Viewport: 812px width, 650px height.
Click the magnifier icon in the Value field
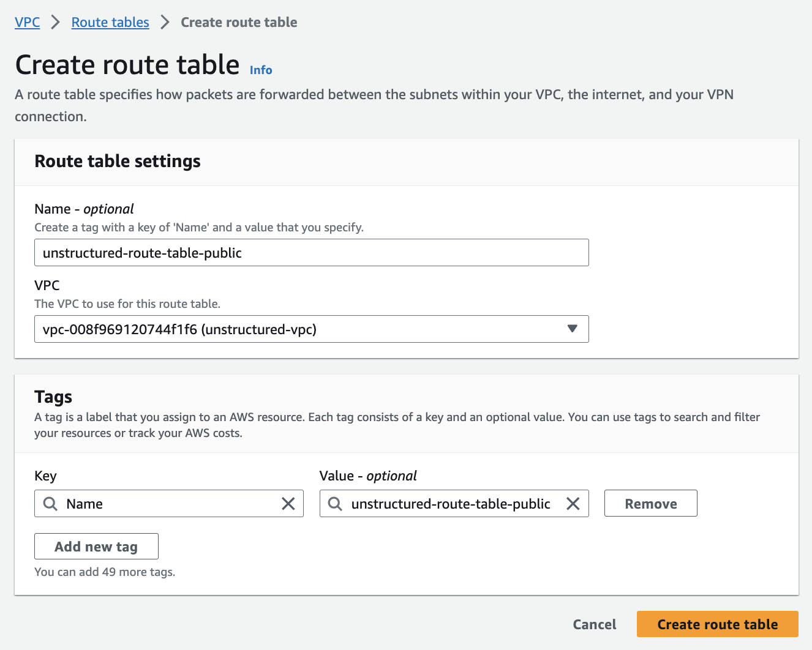[x=334, y=503]
